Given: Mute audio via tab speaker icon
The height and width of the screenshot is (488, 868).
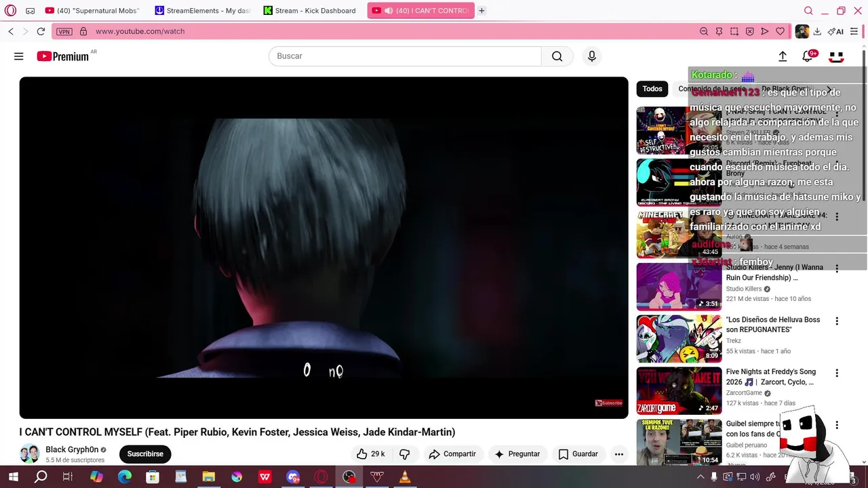Looking at the screenshot, I should point(389,11).
